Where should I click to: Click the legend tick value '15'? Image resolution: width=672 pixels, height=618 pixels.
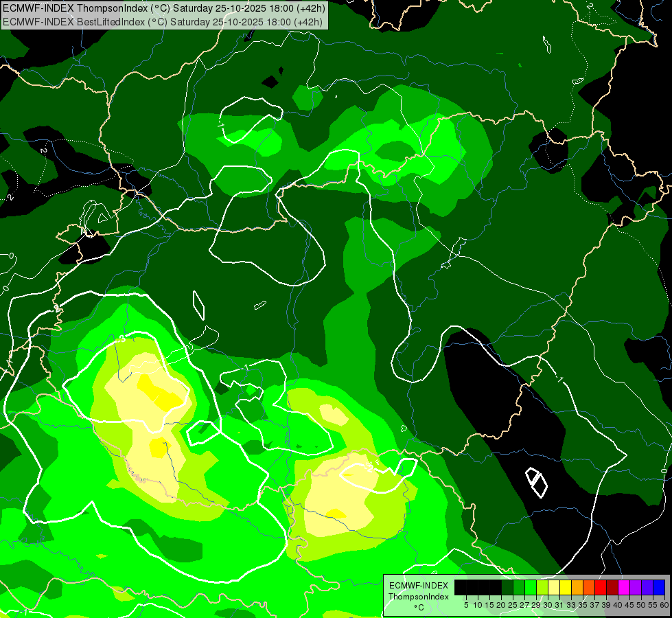point(490,605)
